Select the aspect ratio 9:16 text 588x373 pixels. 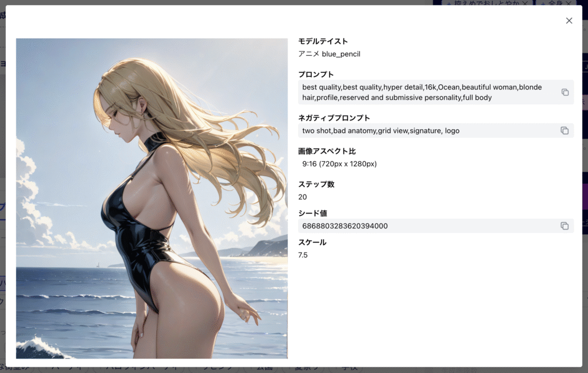[x=339, y=164]
